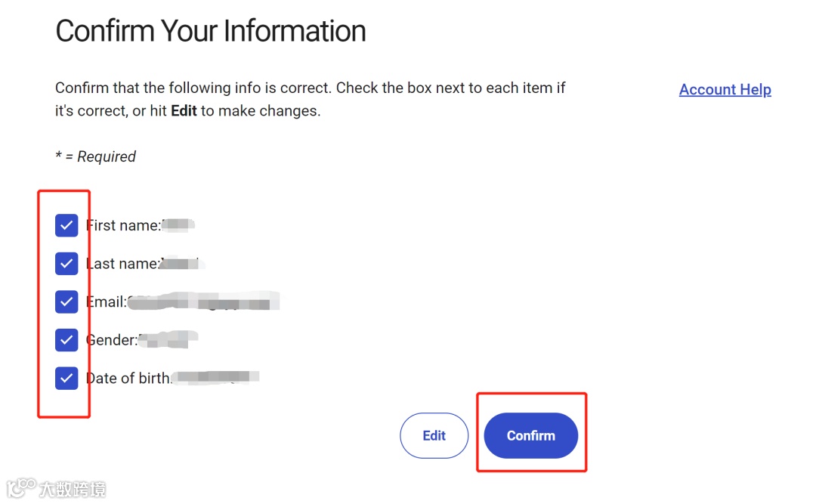Viewport: 816px width, 504px height.
Task: Click the Edit button
Action: (434, 435)
